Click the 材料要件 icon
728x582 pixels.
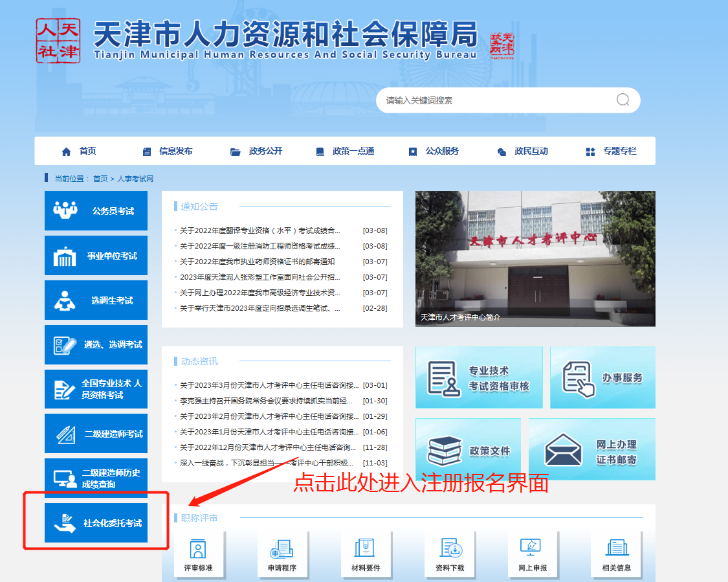[365, 554]
